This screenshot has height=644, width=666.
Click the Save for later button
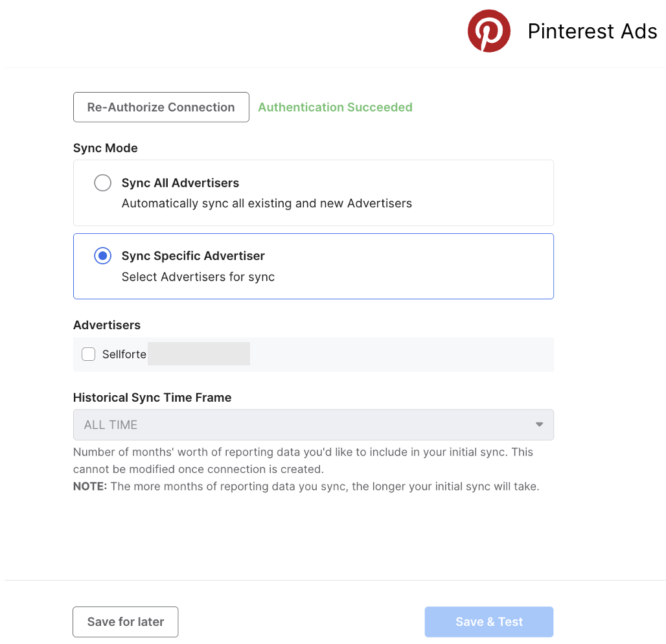(x=125, y=622)
